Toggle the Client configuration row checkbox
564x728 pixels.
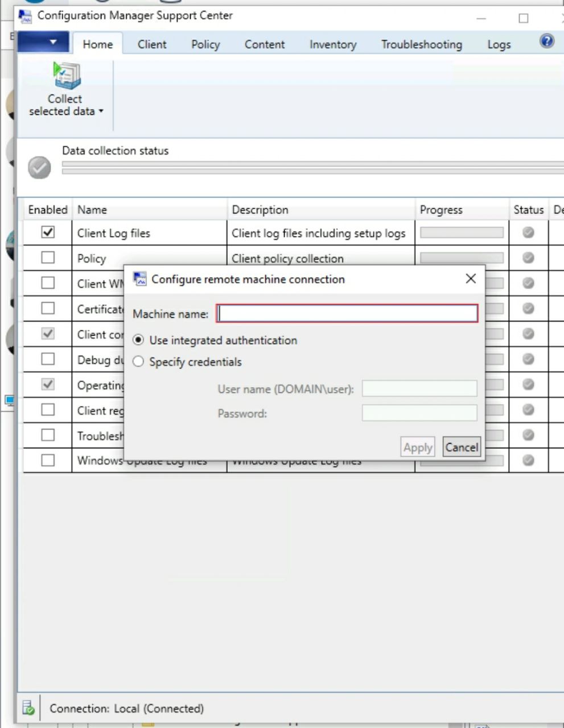coord(48,334)
